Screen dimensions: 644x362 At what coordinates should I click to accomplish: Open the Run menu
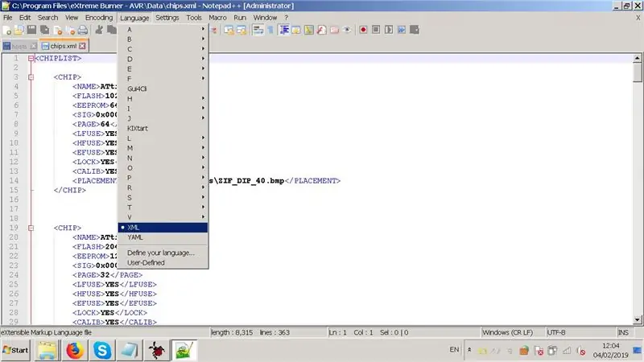pos(240,18)
